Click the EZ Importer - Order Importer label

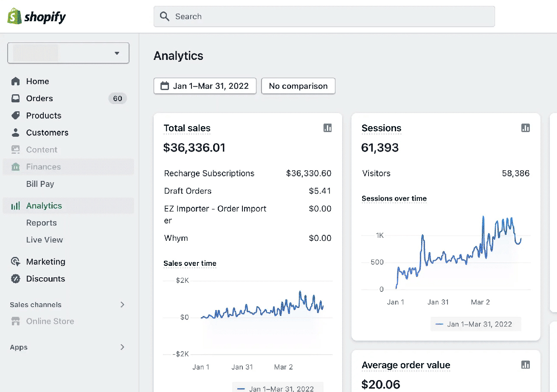(215, 214)
